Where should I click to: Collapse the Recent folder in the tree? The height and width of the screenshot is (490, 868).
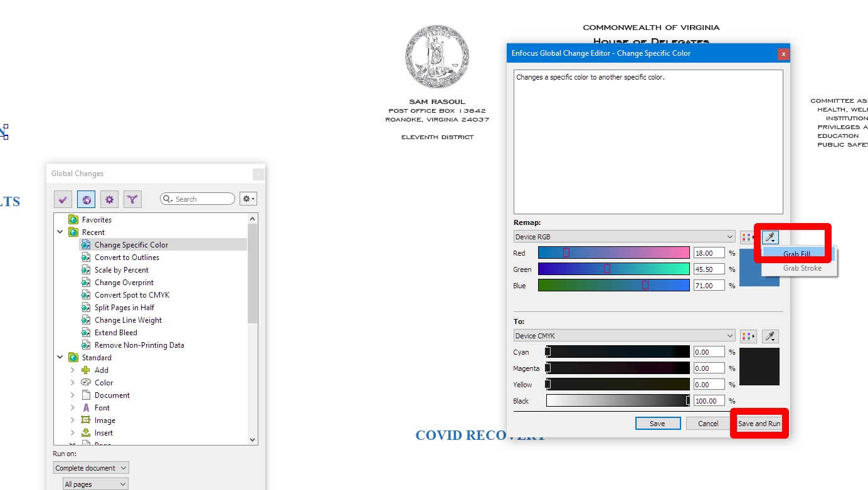click(61, 232)
